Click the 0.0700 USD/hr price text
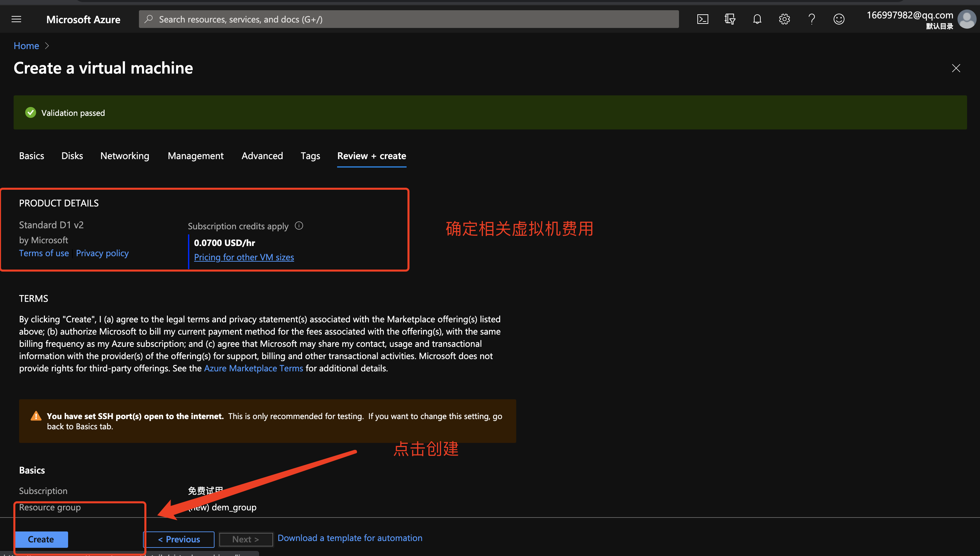 coord(224,243)
